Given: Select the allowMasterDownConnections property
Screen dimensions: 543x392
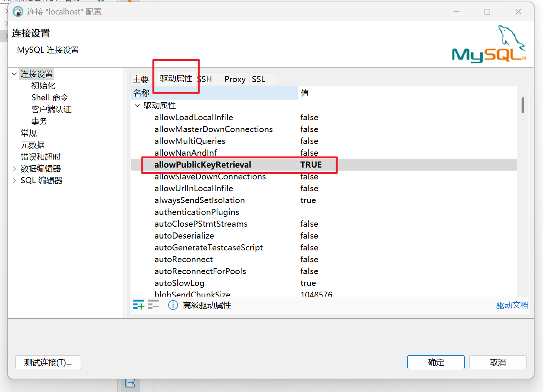Looking at the screenshot, I should [x=214, y=129].
